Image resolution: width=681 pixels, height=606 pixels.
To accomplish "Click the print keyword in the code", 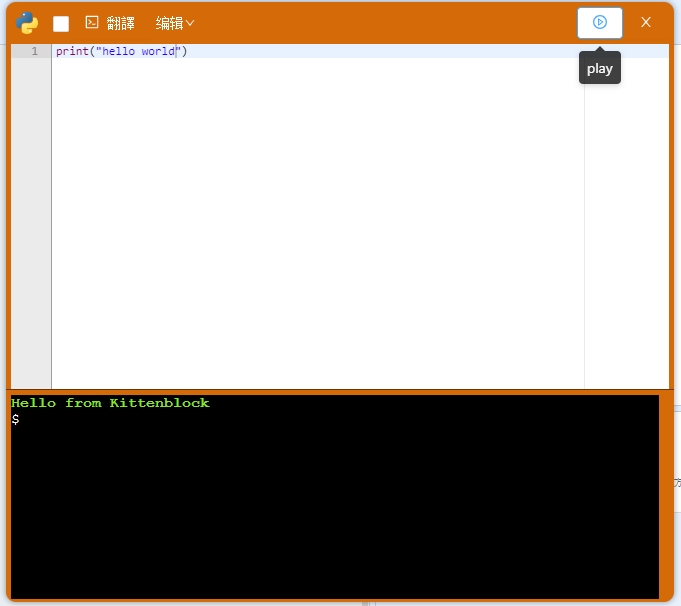I will 71,51.
